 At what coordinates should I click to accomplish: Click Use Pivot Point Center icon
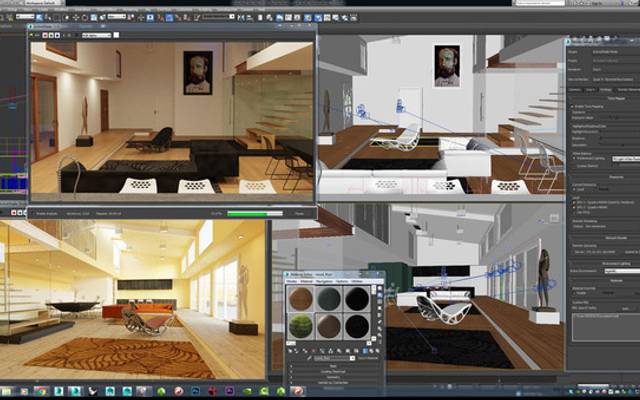131,17
